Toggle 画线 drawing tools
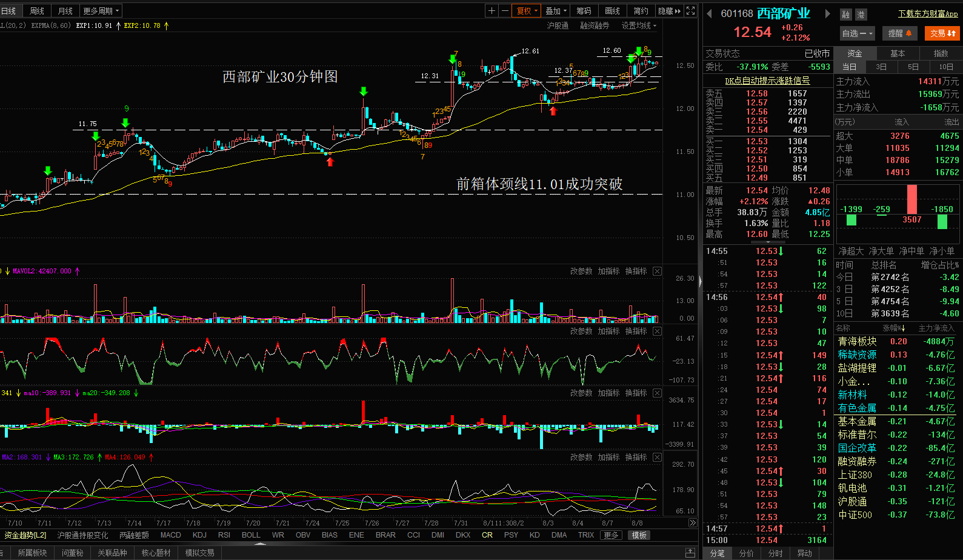963x560 pixels. click(x=612, y=11)
